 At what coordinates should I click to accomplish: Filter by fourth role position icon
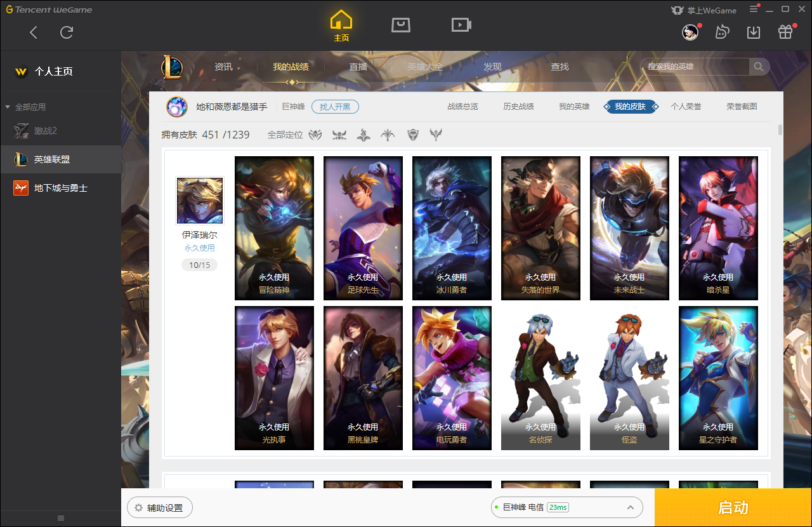point(388,135)
